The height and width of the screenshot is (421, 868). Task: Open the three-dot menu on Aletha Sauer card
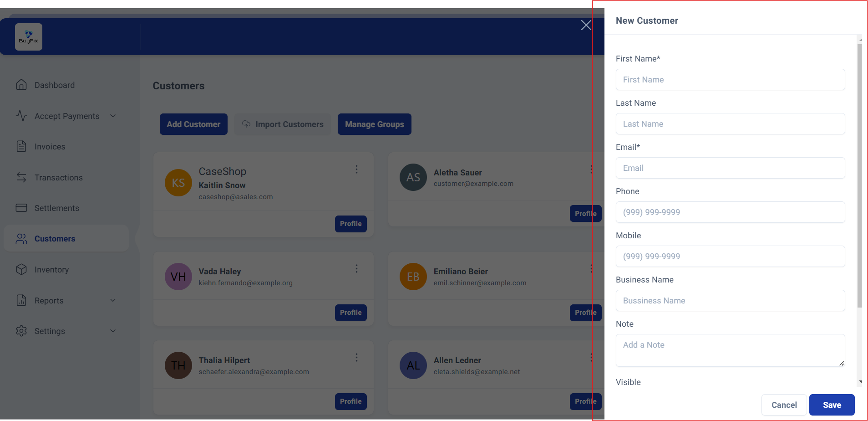[x=591, y=169]
